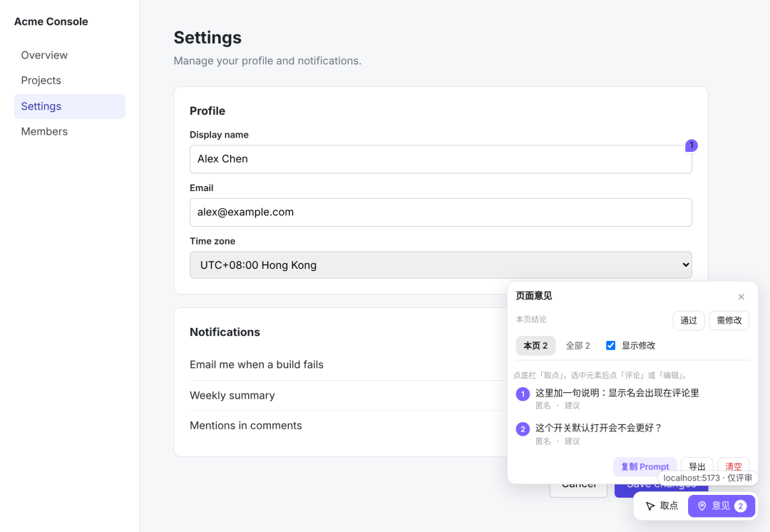Click the numbered badge 1 in comment list
770x532 pixels.
[523, 394]
